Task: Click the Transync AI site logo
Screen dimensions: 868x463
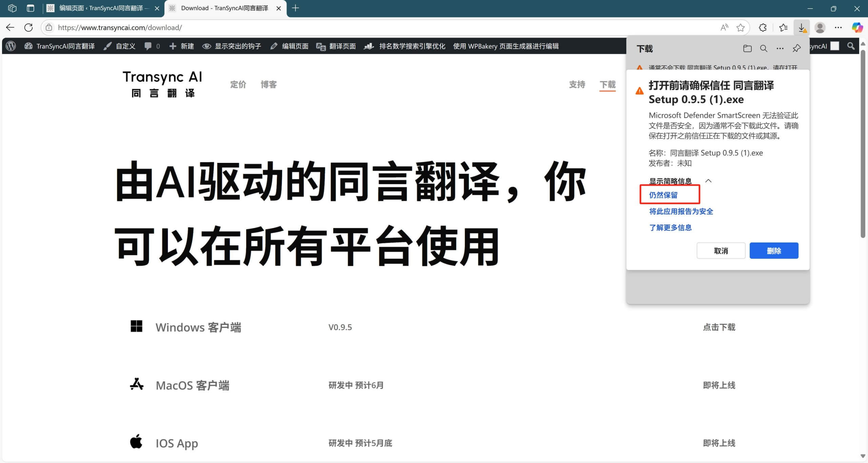Action: 162,84
